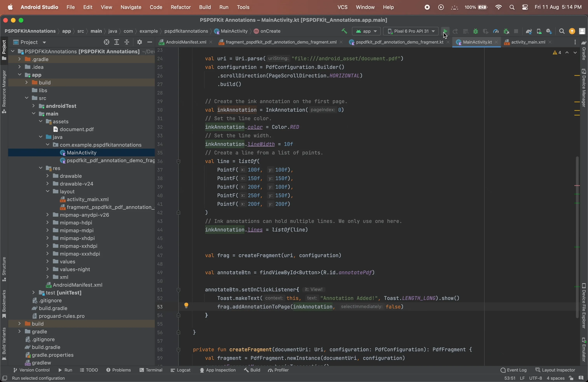
Task: Open SDK Manager cube icon
Action: (549, 31)
